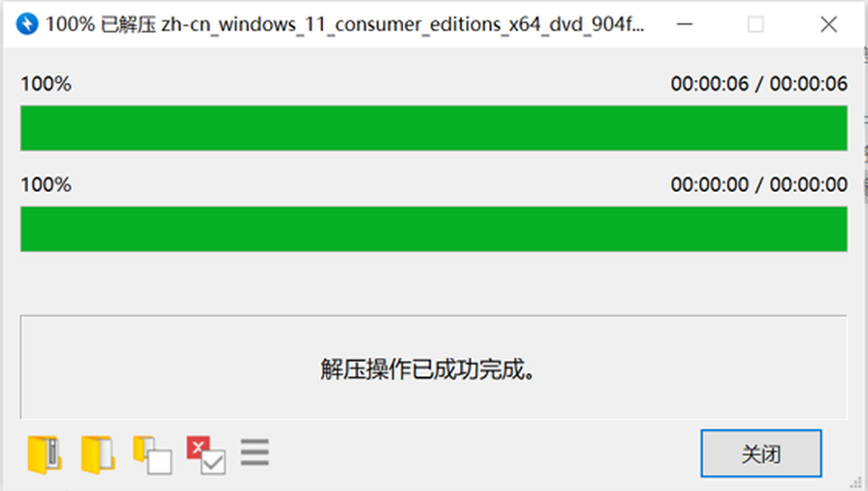The image size is (868, 491).
Task: Click the grayed-out maximize window button
Action: [x=755, y=24]
